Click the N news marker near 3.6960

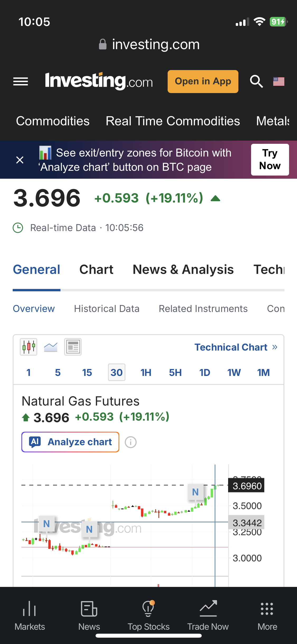pos(195,492)
